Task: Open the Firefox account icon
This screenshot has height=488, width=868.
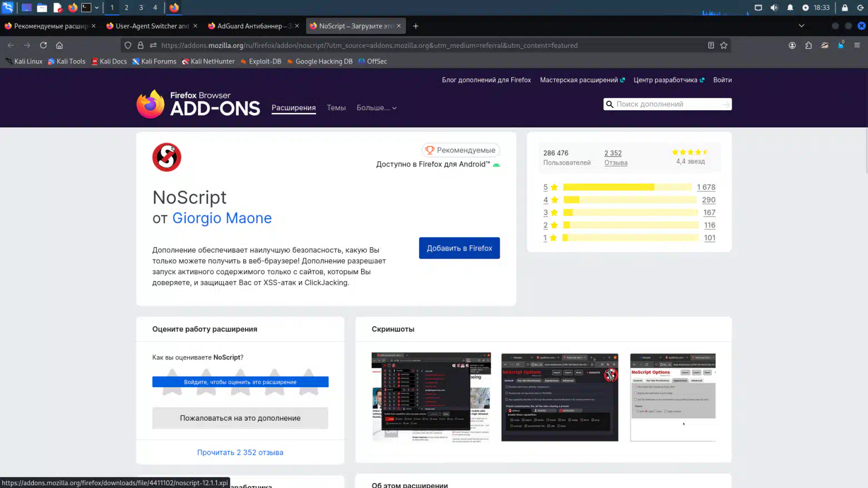Action: point(792,45)
